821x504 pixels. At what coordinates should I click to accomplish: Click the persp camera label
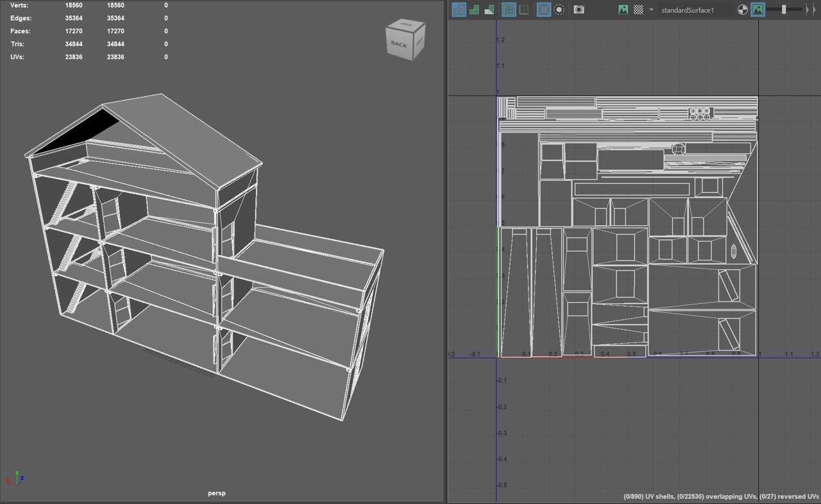(217, 493)
